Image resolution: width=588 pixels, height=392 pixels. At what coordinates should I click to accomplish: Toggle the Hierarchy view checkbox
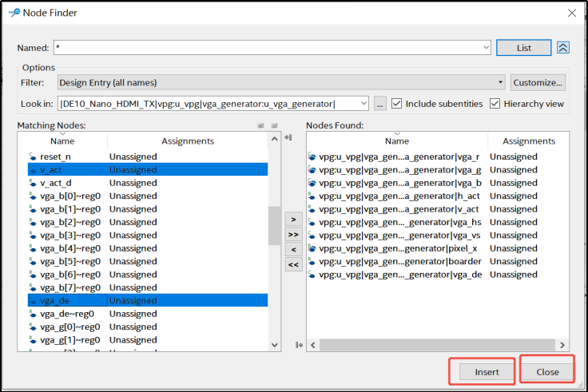pyautogui.click(x=495, y=104)
